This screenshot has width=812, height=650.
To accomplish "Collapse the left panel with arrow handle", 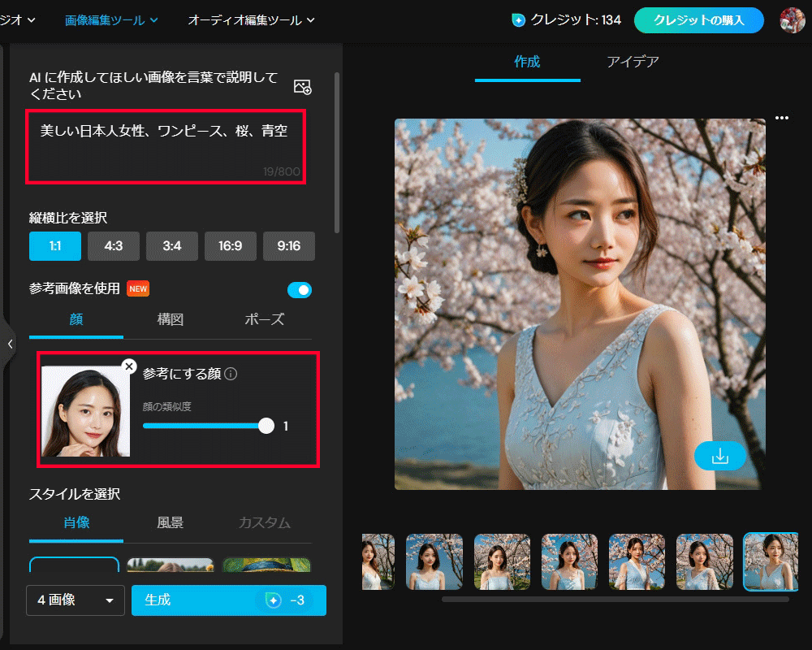I will [x=10, y=344].
